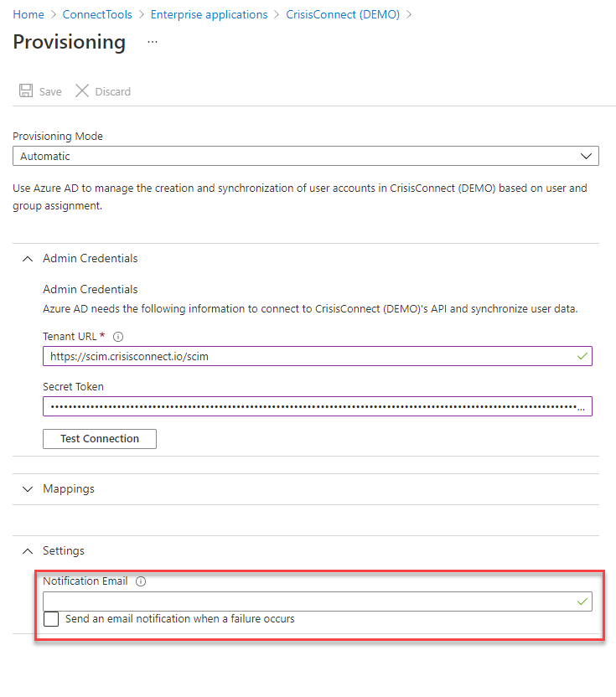Expand the Mappings section
The width and height of the screenshot is (616, 697).
pyautogui.click(x=28, y=489)
